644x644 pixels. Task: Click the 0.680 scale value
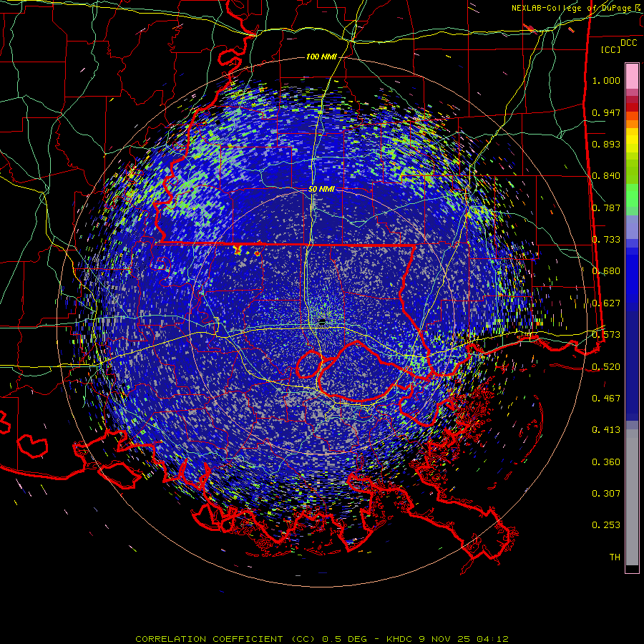click(606, 271)
